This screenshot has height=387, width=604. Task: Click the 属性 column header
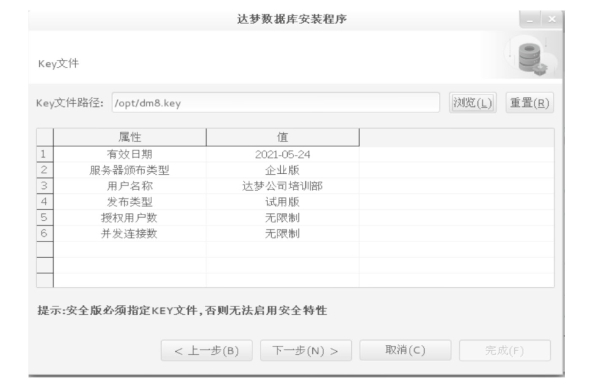[130, 137]
